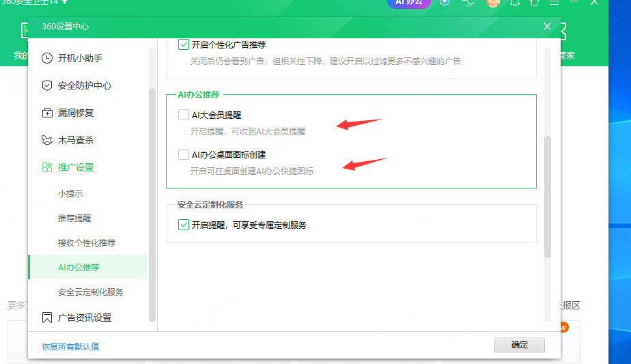Go to 接收个性化推荐 sub-item

coord(87,243)
